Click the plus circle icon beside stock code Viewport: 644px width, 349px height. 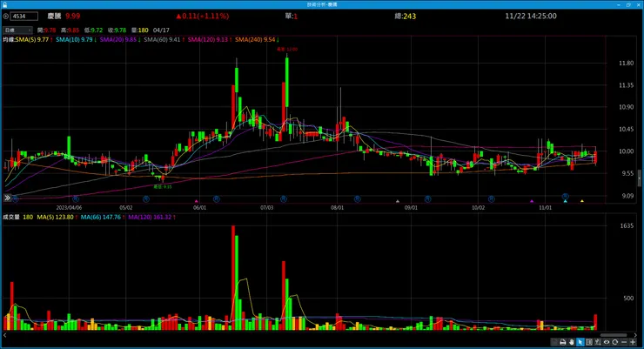click(6, 17)
